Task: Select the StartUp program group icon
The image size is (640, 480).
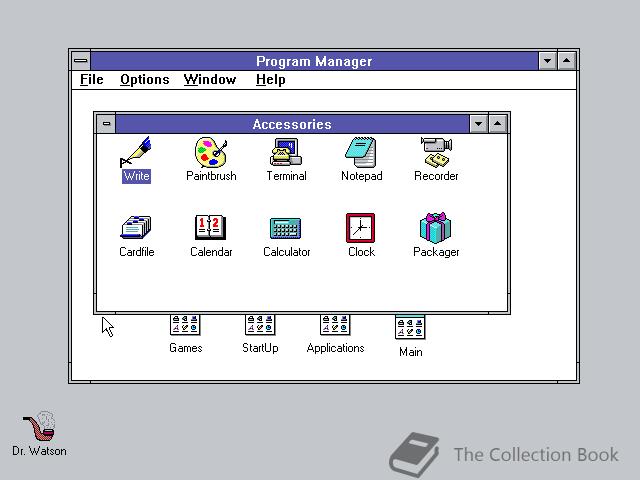Action: point(260,325)
